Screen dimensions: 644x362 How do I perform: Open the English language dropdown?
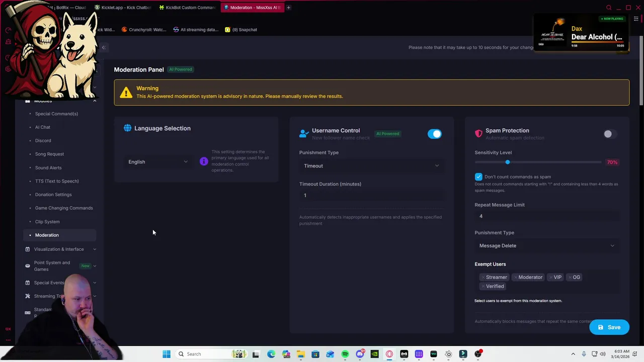tap(158, 162)
